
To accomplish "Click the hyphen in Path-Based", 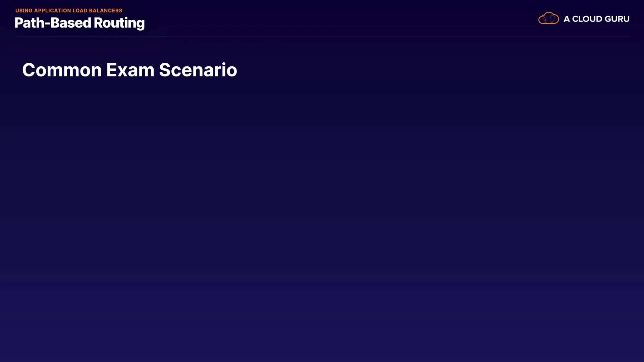I will [48, 24].
